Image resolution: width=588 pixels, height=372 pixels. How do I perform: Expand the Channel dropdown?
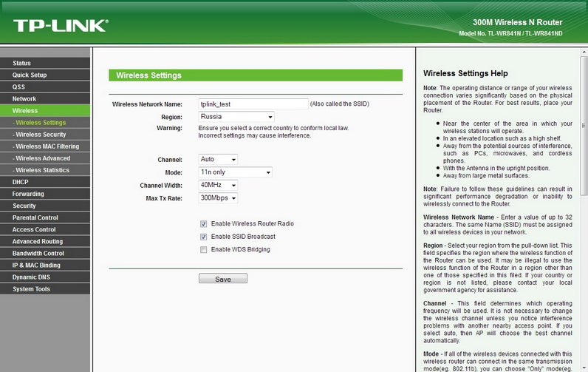(x=218, y=160)
